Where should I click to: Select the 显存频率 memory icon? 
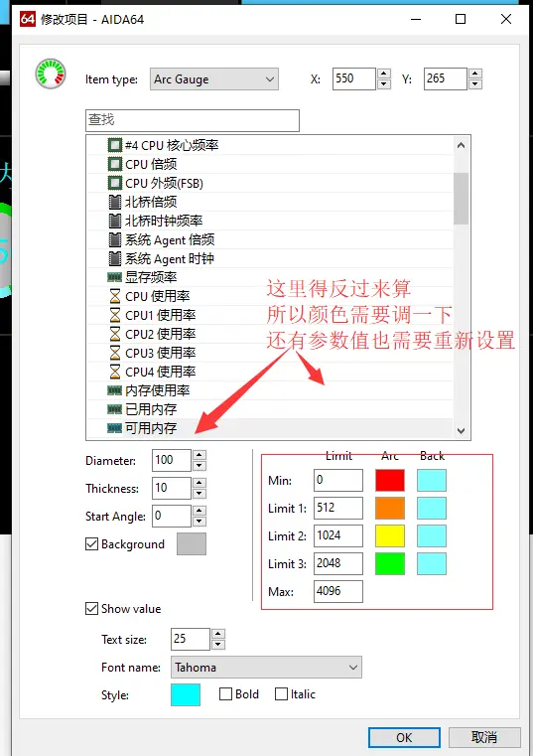115,277
